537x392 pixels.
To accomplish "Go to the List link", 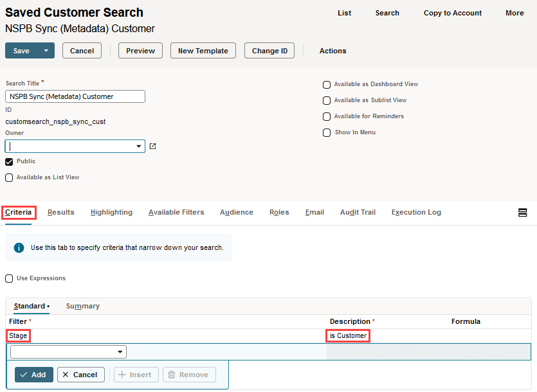I will click(344, 13).
